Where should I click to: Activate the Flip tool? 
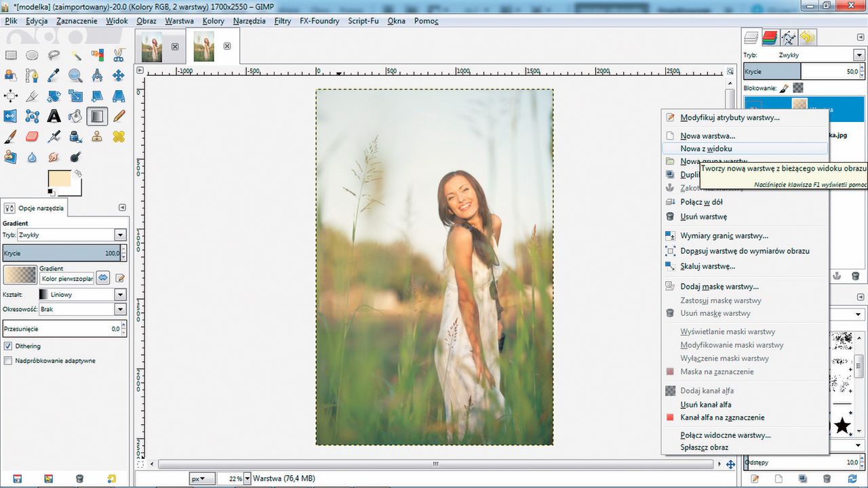coord(10,116)
